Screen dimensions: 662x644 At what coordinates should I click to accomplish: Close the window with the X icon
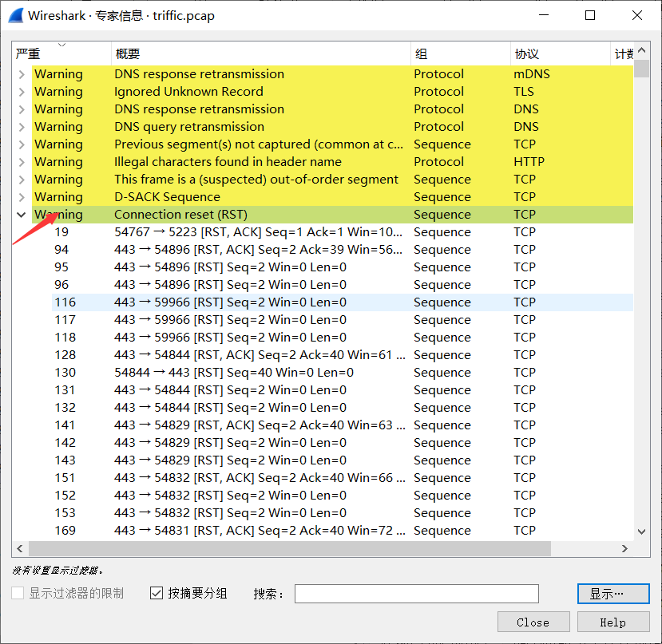[637, 16]
